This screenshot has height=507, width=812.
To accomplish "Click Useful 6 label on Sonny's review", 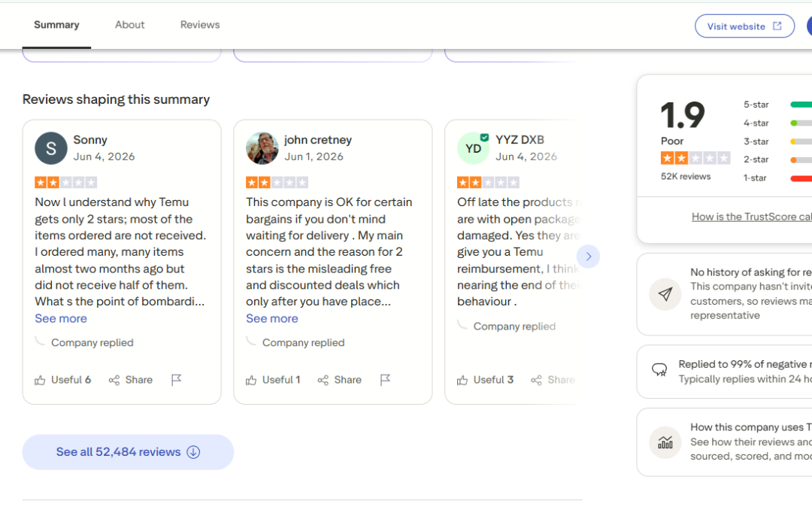I will [71, 380].
